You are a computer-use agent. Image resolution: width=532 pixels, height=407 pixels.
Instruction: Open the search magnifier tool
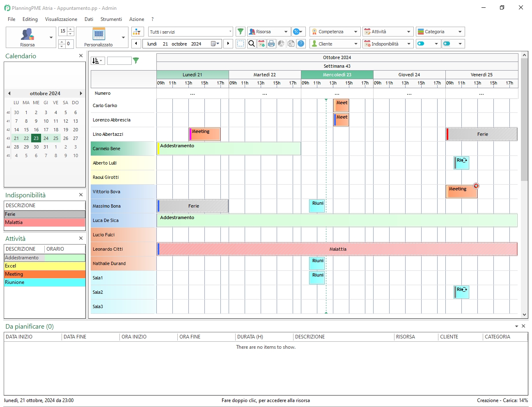coord(251,43)
